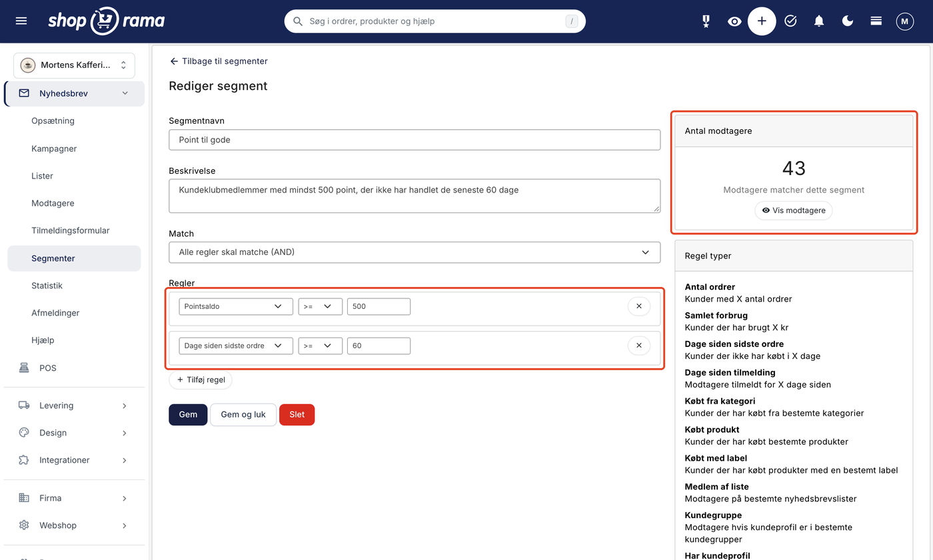933x560 pixels.
Task: Open Lister in sidebar
Action: tap(42, 176)
